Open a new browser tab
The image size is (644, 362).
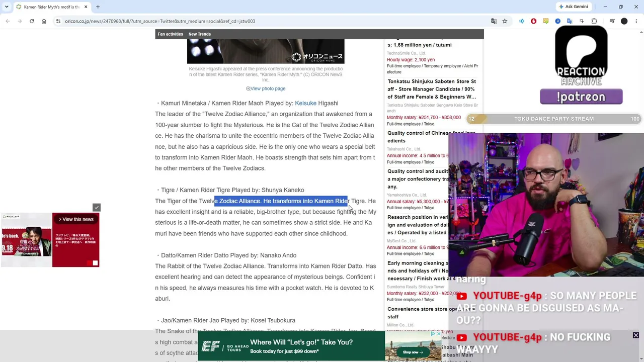(98, 7)
